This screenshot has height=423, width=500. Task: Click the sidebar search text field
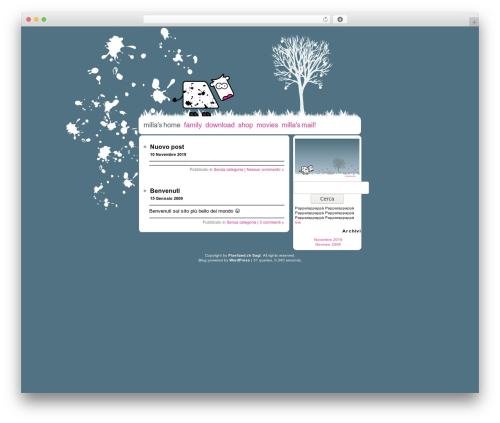click(x=331, y=188)
